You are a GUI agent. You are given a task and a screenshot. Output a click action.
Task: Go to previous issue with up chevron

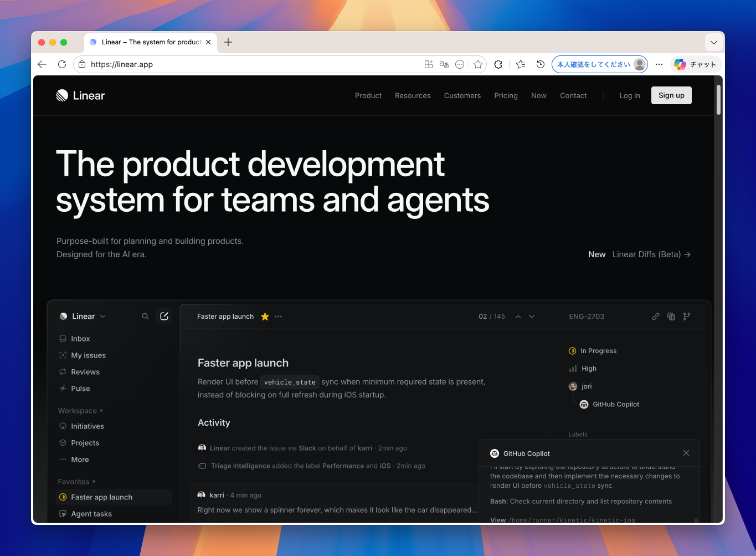tap(518, 317)
